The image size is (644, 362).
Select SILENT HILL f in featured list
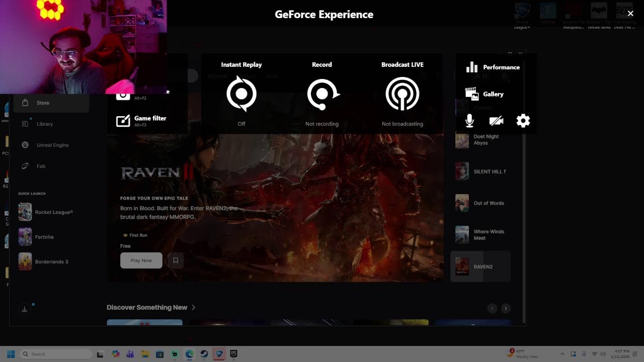[x=480, y=171]
